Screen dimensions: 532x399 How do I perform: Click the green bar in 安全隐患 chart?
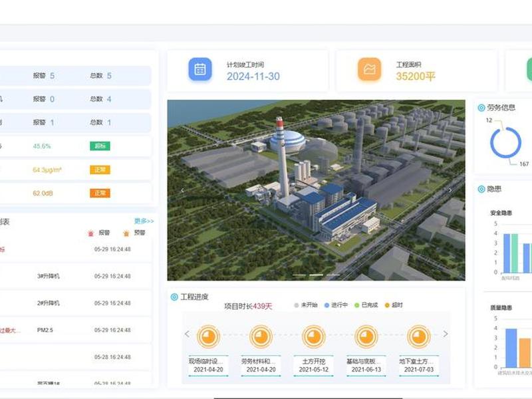point(515,253)
